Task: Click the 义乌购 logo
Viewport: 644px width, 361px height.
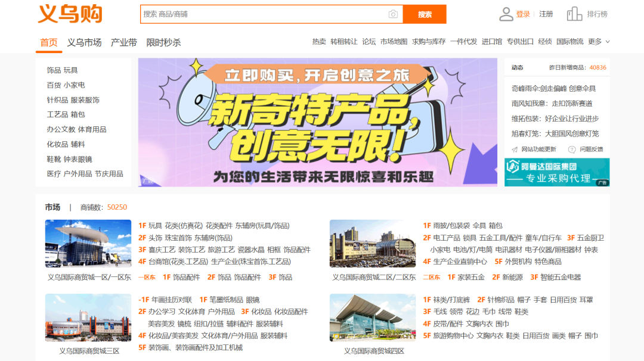Action: 70,14
